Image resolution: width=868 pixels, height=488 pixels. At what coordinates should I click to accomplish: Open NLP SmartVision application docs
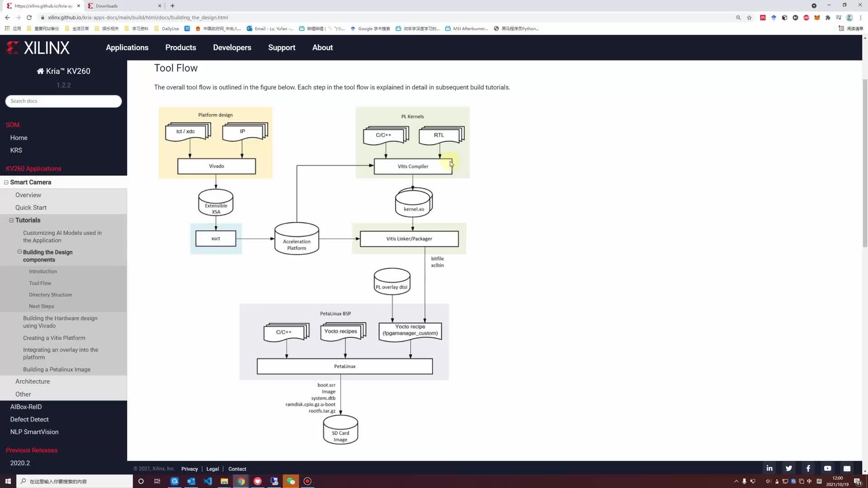(34, 432)
